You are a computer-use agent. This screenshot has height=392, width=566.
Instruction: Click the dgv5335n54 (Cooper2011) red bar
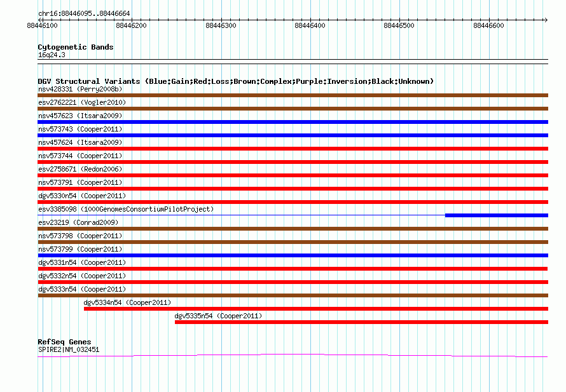point(361,322)
